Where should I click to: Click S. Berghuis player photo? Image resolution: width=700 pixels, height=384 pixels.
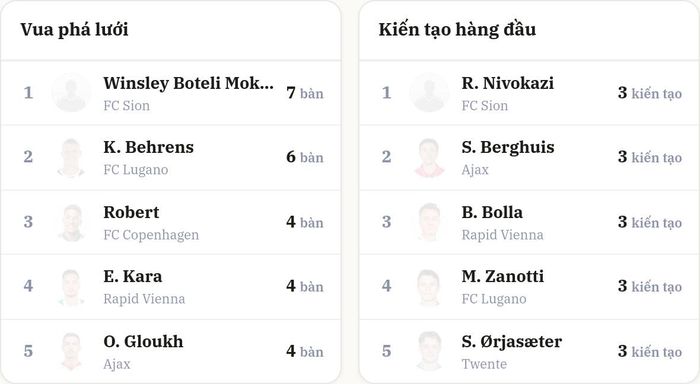(x=429, y=158)
